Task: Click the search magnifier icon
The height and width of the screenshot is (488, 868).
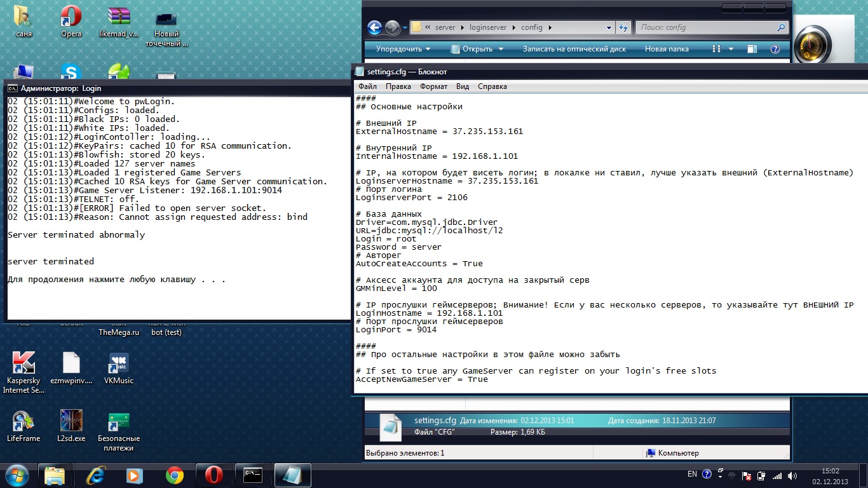Action: tap(782, 27)
